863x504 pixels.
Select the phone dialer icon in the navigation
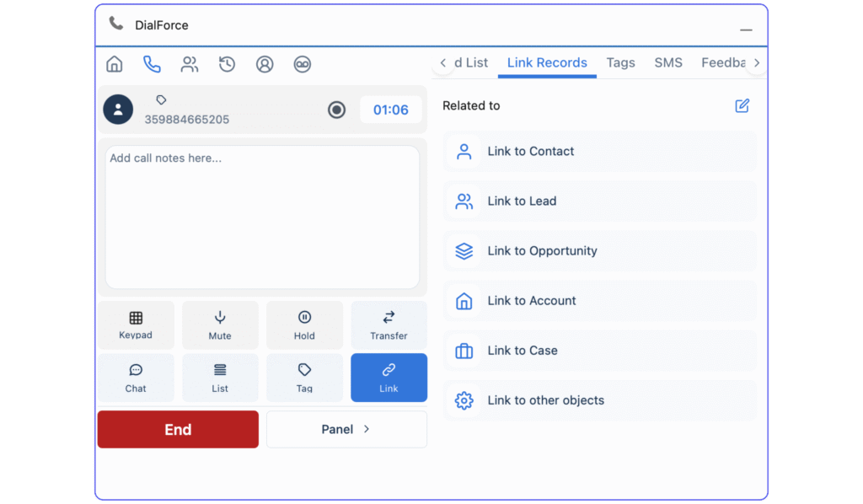coord(152,64)
